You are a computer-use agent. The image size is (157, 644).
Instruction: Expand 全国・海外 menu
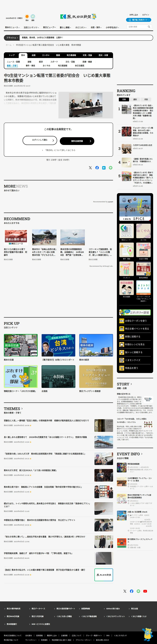coord(96,27)
